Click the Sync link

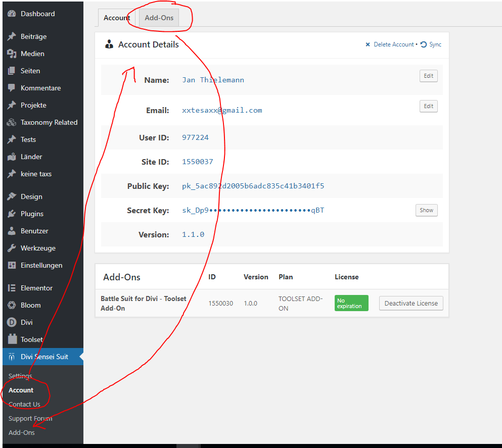(x=435, y=44)
